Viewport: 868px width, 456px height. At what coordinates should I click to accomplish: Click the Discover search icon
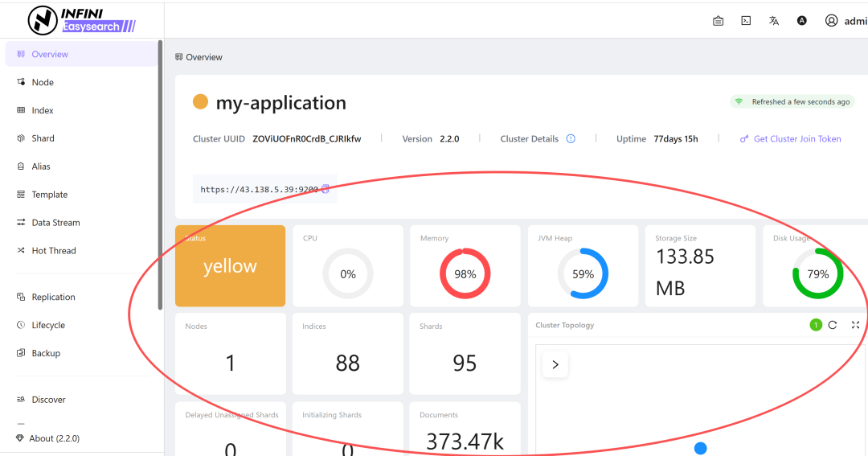tap(21, 400)
